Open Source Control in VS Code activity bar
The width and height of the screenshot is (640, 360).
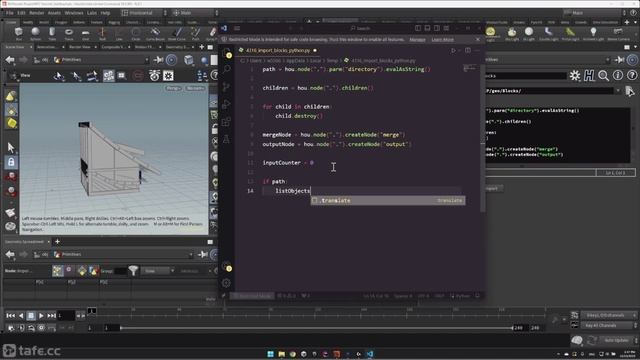(x=227, y=87)
